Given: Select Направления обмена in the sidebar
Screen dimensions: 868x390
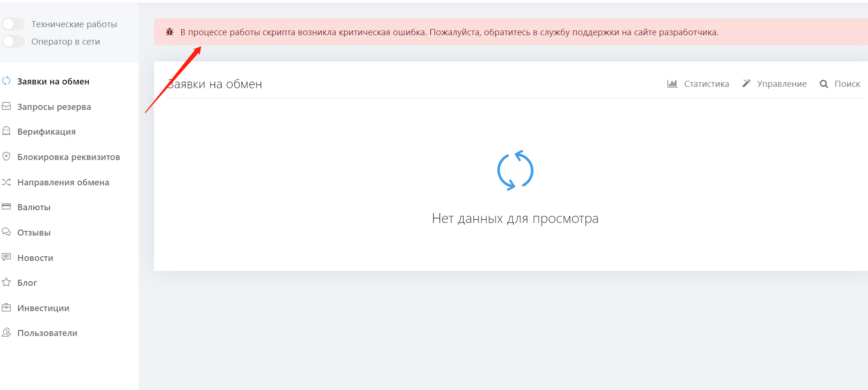Looking at the screenshot, I should point(63,182).
